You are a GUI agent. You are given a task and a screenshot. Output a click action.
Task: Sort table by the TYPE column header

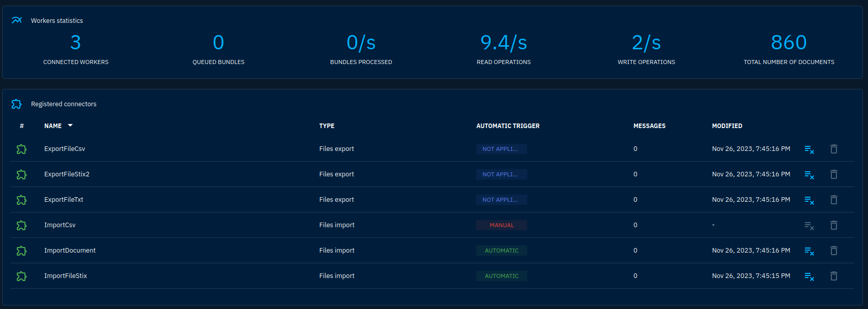click(327, 126)
